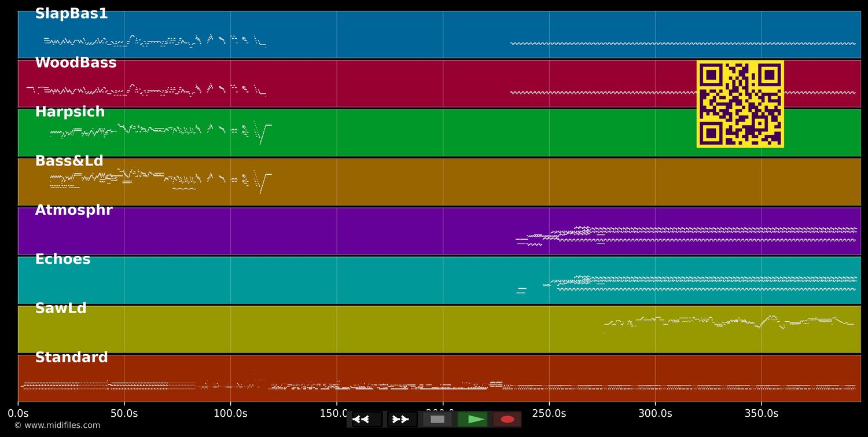868x437 pixels.
Task: Click the Echoes track name
Action: [62, 259]
